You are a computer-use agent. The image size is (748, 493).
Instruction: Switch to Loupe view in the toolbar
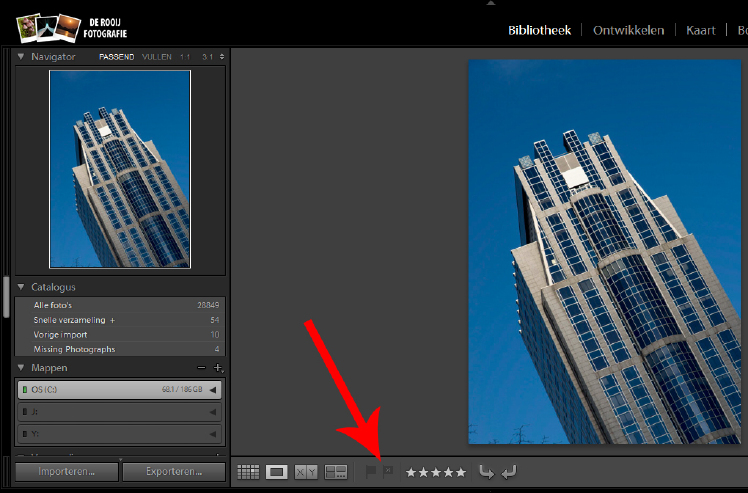click(x=277, y=472)
